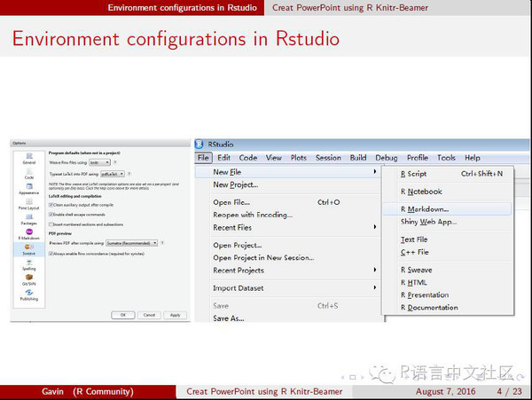Open the Publishing options pane
The height and width of the screenshot is (400, 532).
coord(29,295)
